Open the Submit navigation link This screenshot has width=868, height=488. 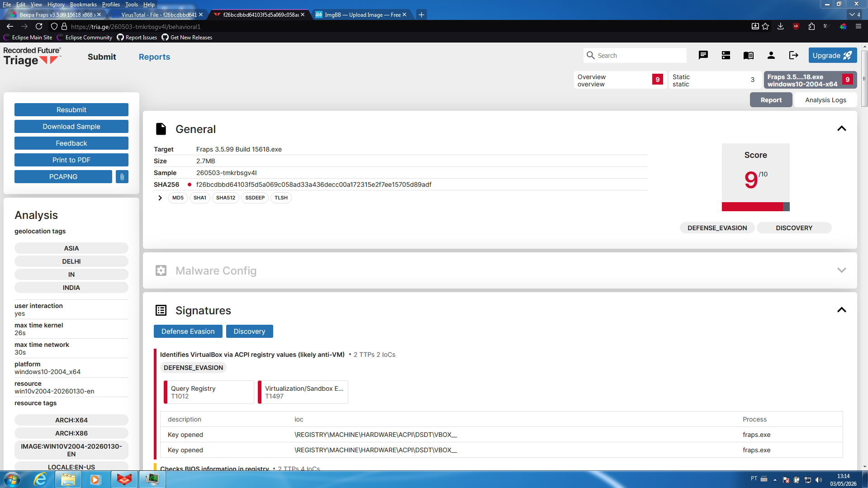point(102,57)
